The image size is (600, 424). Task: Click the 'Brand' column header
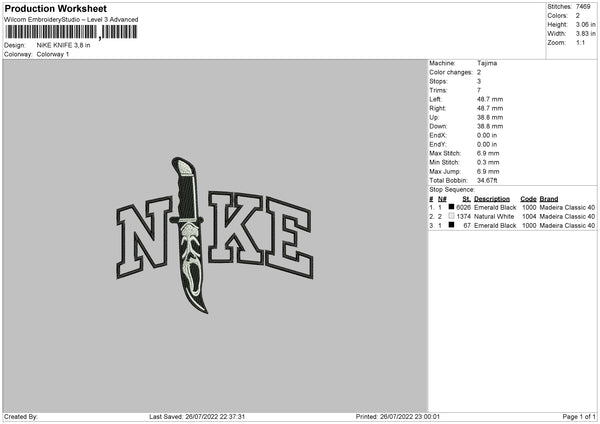(549, 199)
